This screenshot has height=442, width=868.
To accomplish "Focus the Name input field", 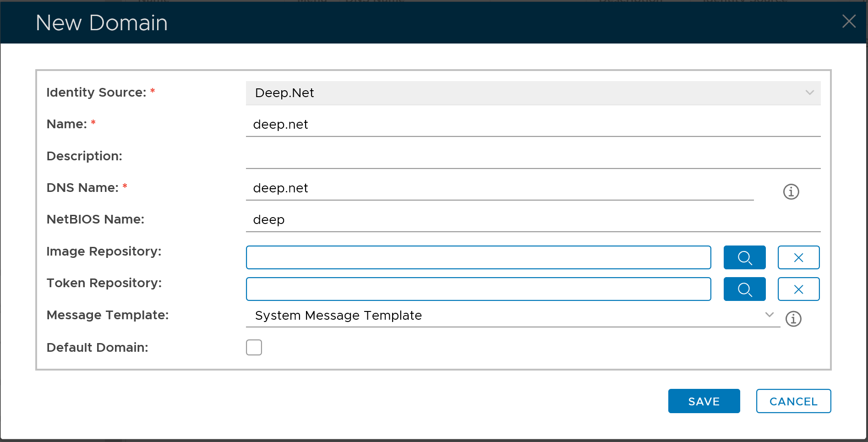I will 533,125.
